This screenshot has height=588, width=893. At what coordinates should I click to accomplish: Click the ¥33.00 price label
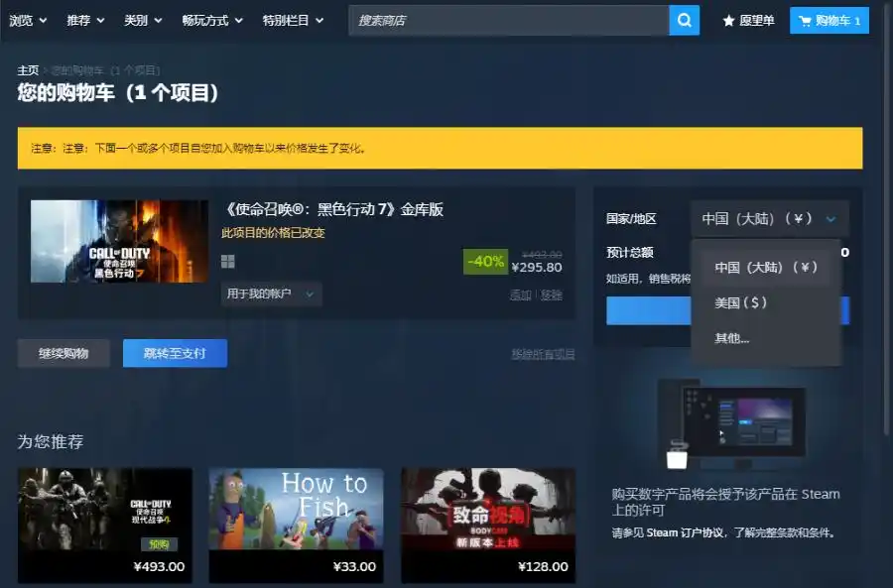coord(354,566)
